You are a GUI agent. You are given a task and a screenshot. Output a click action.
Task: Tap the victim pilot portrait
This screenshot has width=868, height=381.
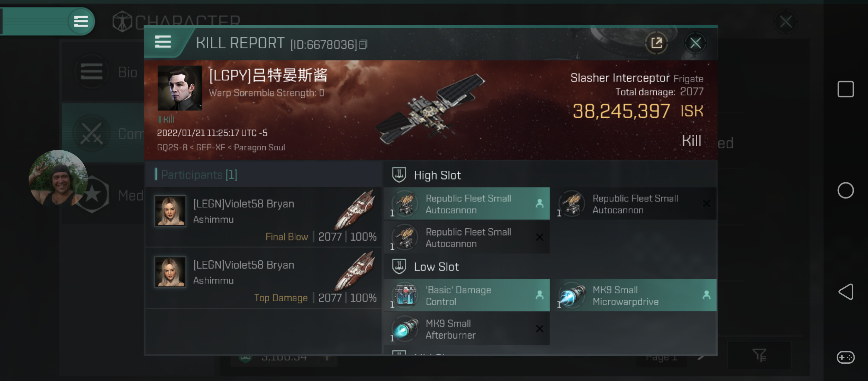tap(180, 88)
